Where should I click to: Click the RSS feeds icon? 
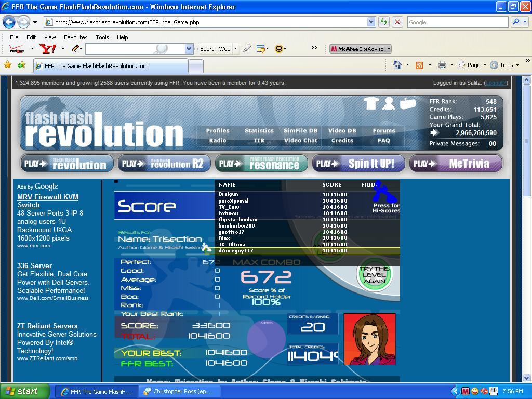coord(419,65)
